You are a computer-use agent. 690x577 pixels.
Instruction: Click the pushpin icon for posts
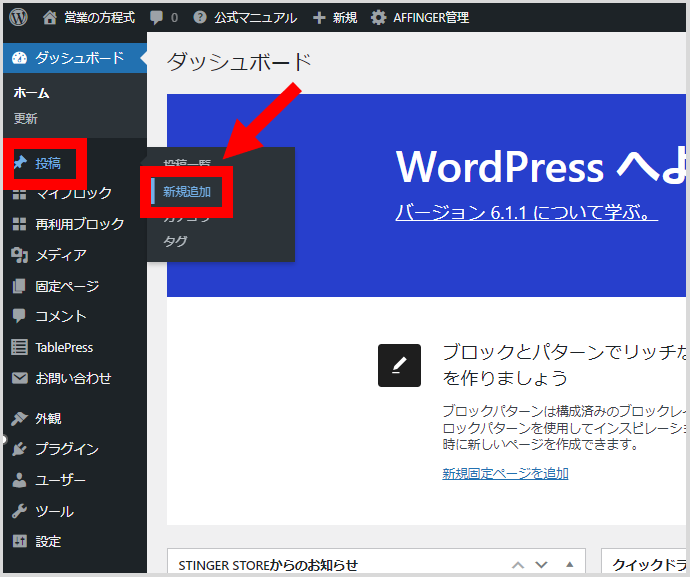click(x=20, y=162)
